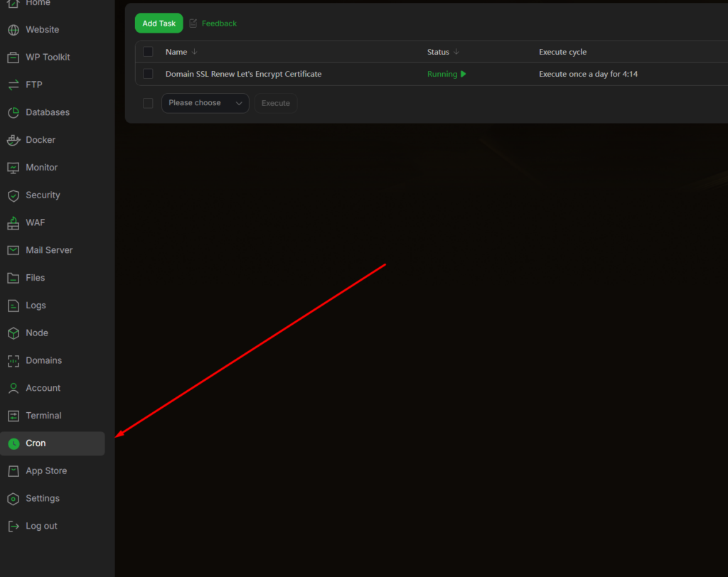Click the Node cube icon

click(14, 333)
